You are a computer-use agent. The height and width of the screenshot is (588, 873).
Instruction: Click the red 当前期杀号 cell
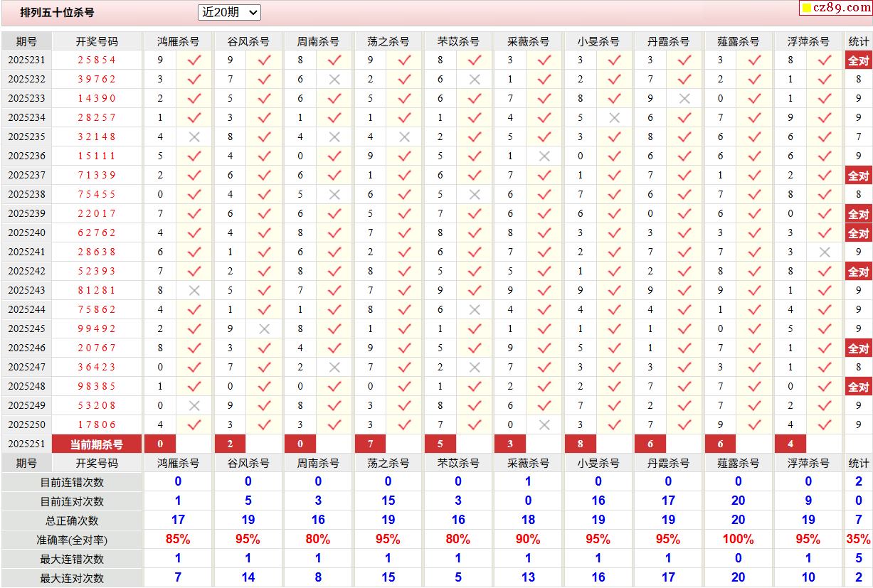97,444
